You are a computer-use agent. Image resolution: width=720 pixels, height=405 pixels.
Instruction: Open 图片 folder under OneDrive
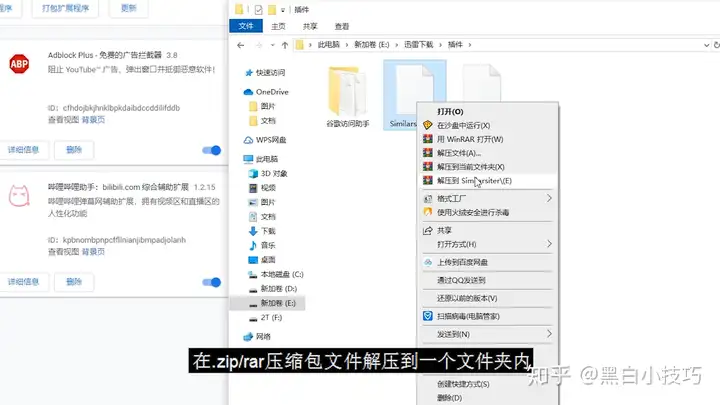[x=262, y=106]
